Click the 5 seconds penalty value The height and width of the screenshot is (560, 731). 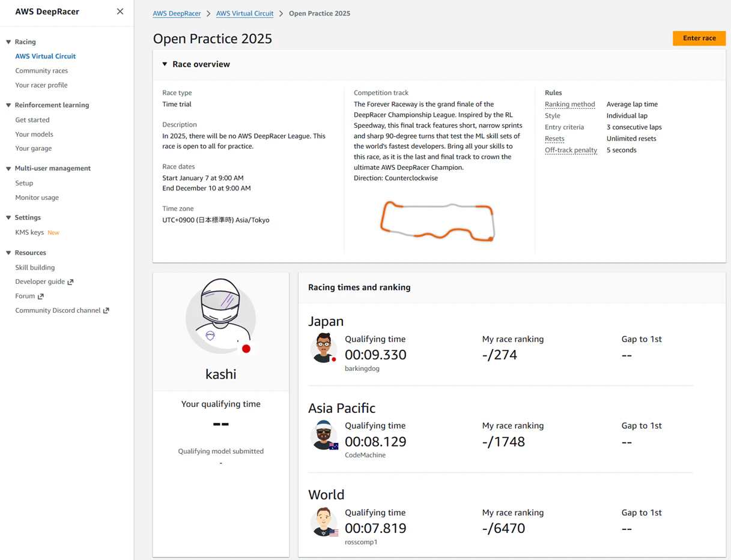coord(621,150)
